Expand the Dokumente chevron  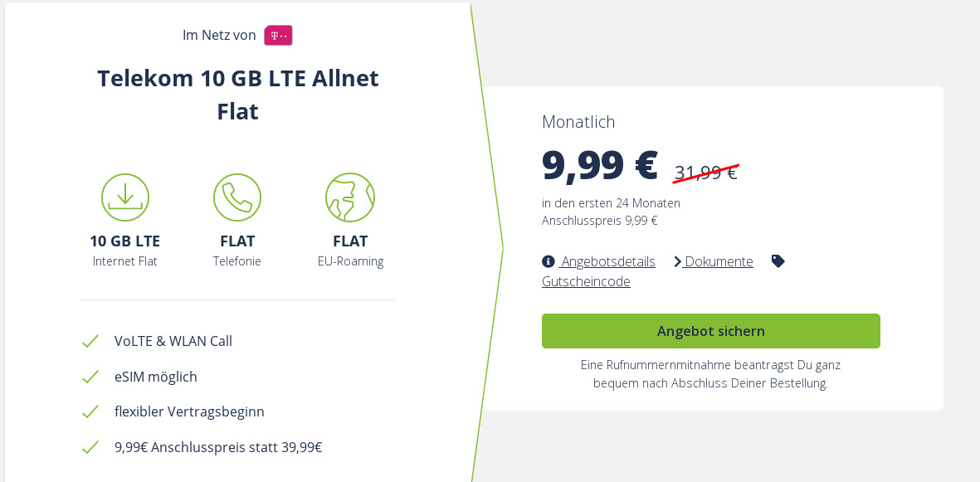point(678,261)
